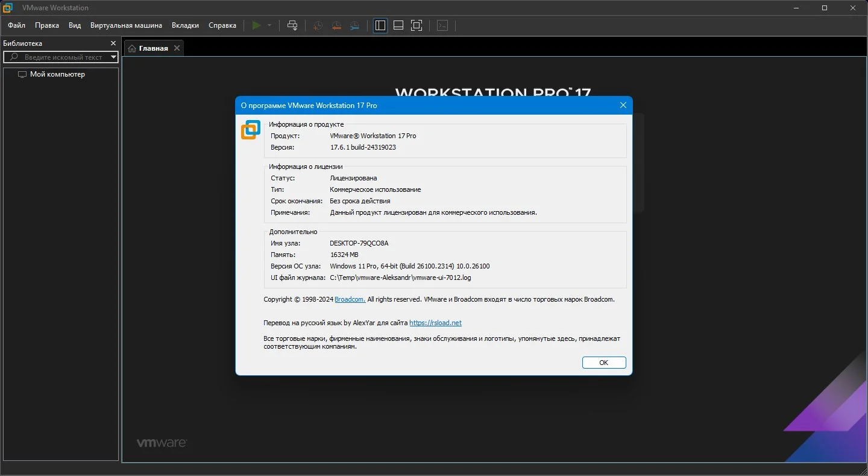Open the power options dropdown arrow
The height and width of the screenshot is (476, 868).
(x=269, y=25)
